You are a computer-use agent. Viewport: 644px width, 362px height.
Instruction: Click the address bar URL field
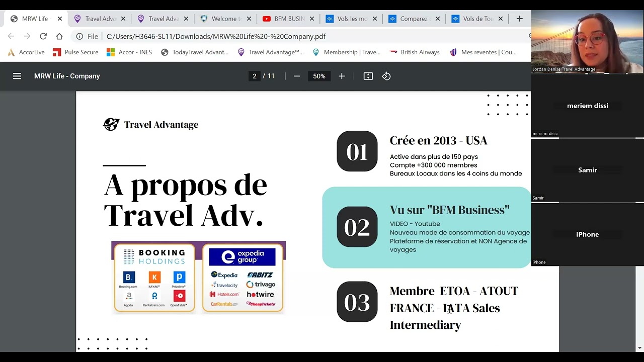pos(302,36)
